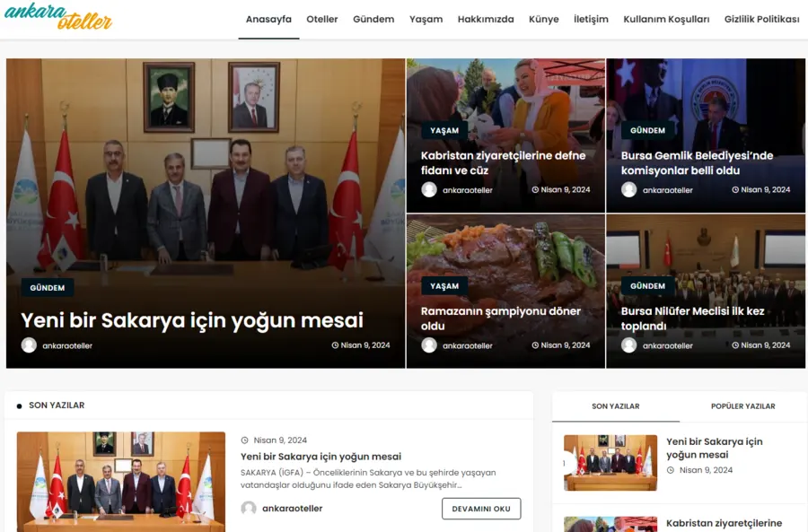The height and width of the screenshot is (532, 808).
Task: Open 'Kabristan ziyaretçilerine defne fidanı ve cüz' card
Action: point(503,162)
